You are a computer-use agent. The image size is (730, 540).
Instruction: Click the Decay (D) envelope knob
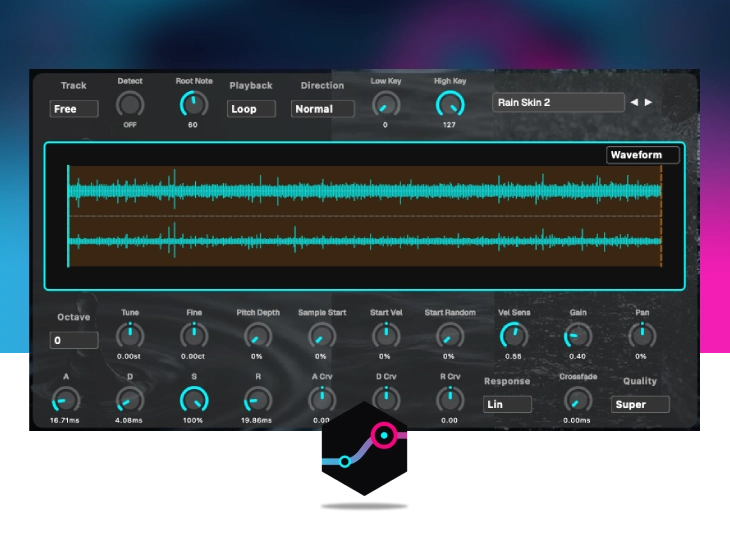[x=130, y=399]
